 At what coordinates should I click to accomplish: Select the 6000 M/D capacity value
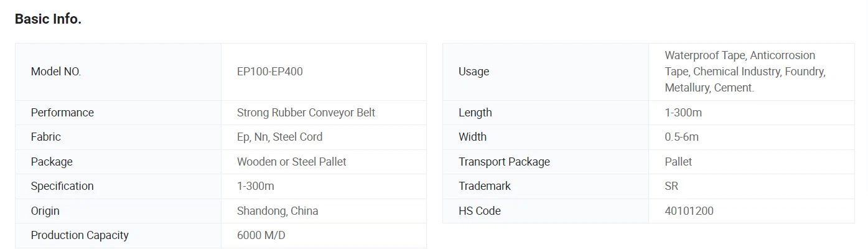pos(261,235)
